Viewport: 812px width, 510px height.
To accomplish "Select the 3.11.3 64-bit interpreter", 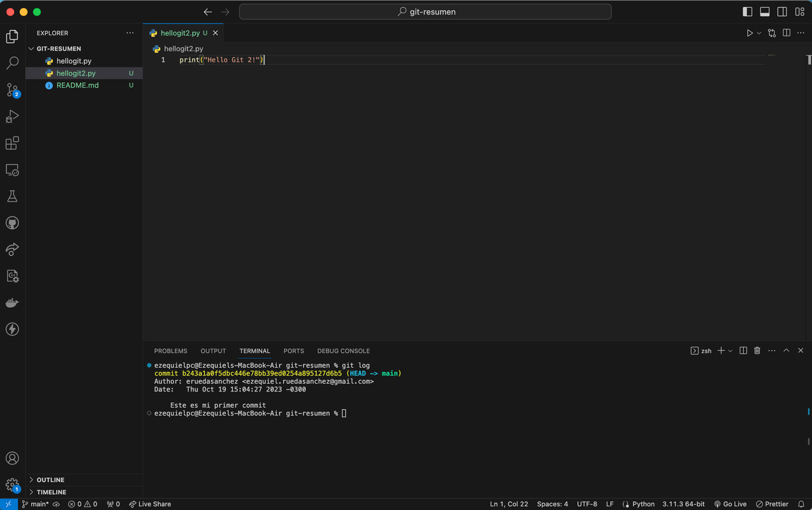I will tap(683, 504).
